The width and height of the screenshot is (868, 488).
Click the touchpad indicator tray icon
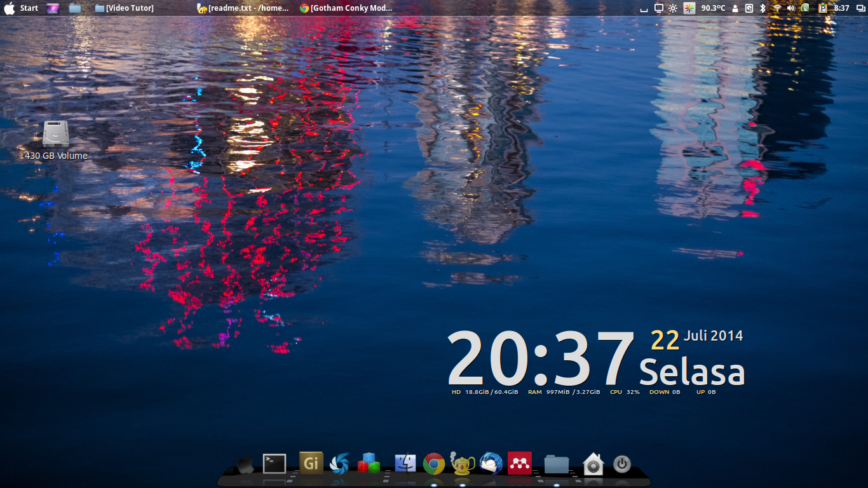click(x=749, y=8)
